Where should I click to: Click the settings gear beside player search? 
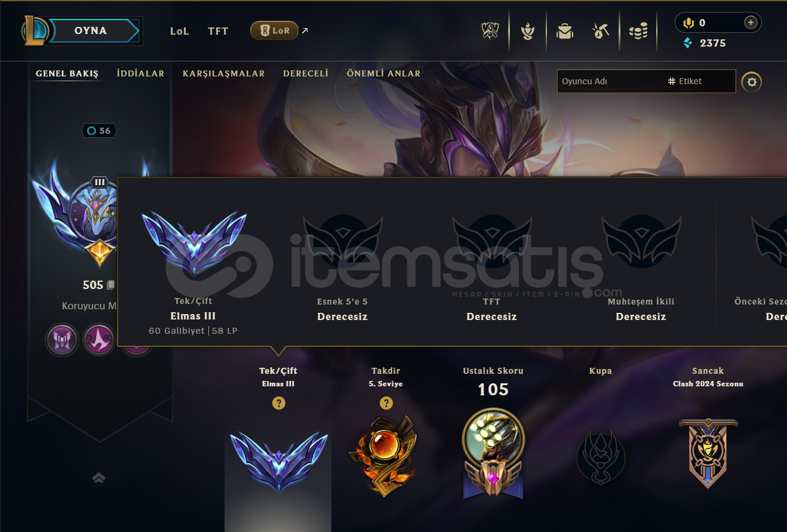(x=751, y=82)
